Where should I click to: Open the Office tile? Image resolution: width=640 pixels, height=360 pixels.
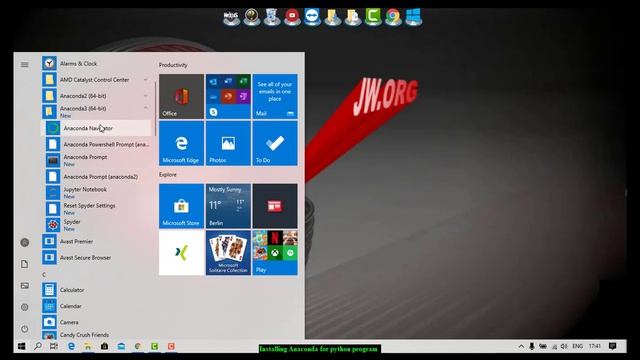pyautogui.click(x=181, y=96)
